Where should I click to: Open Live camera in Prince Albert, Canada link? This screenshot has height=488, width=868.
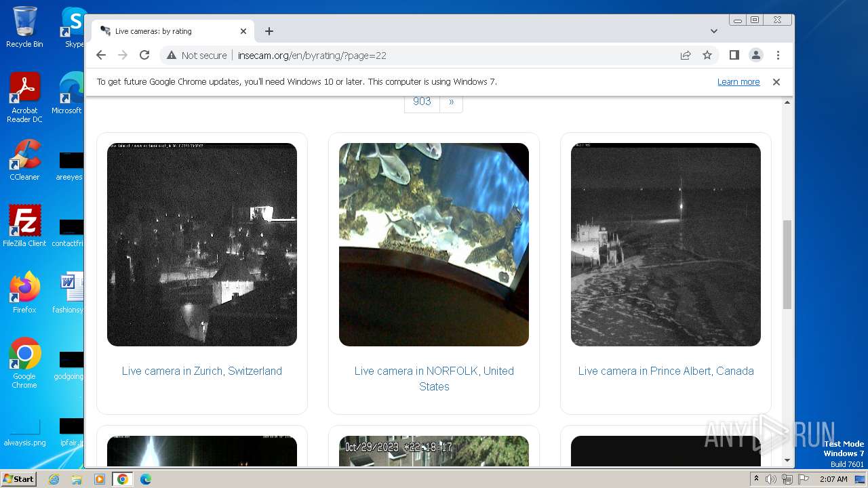[x=666, y=371]
